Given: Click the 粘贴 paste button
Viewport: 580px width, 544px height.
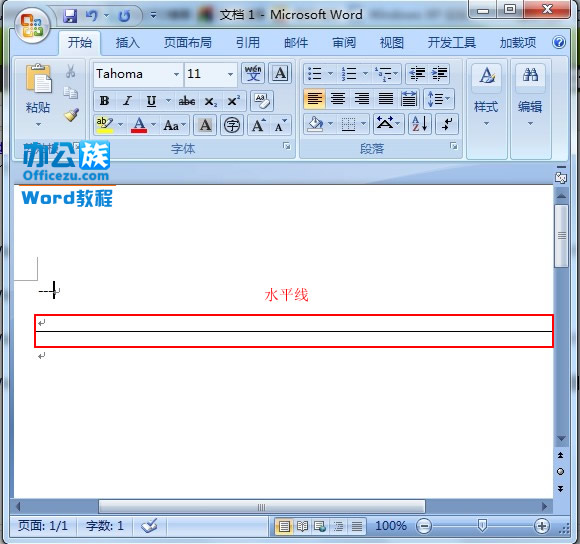Looking at the screenshot, I should tap(38, 95).
